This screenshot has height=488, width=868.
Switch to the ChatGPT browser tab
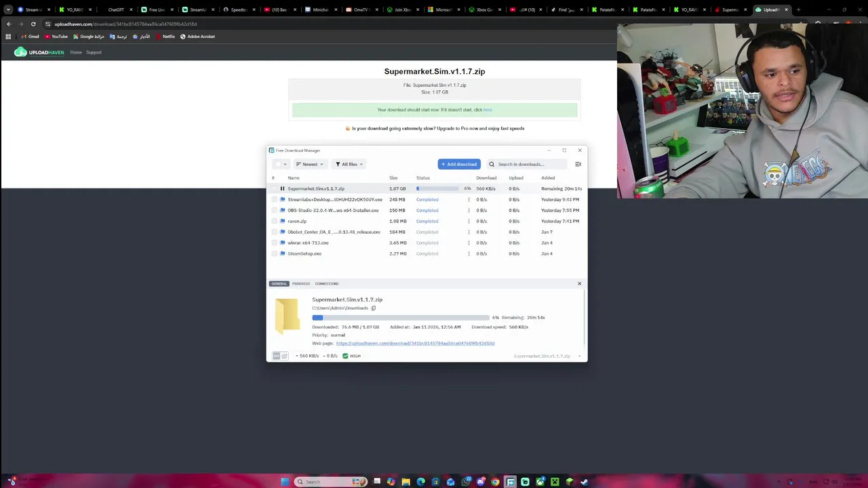tap(116, 9)
